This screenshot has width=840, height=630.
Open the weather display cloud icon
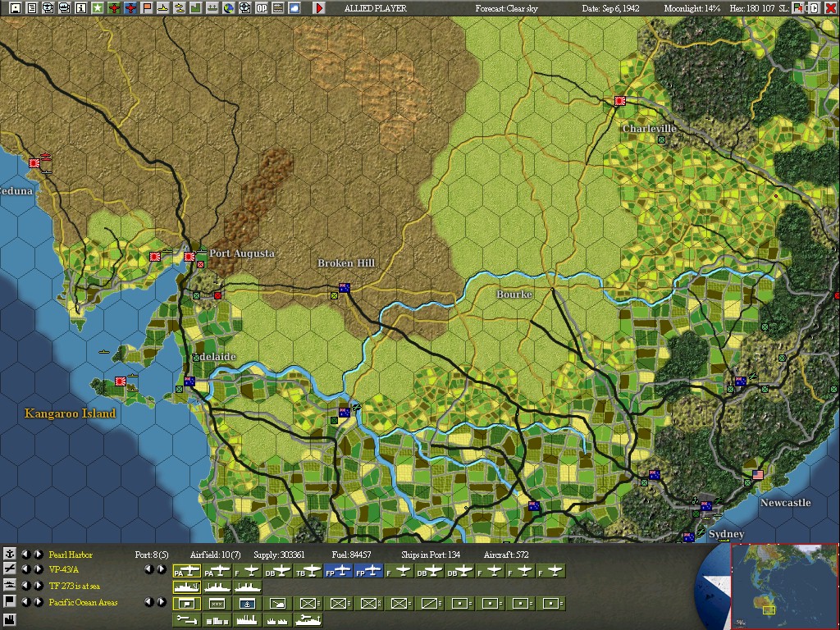point(294,8)
